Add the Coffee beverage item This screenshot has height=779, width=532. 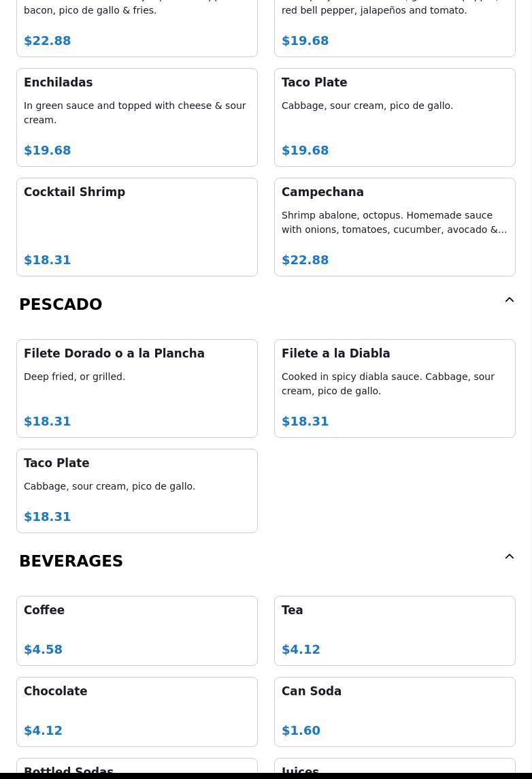137,631
